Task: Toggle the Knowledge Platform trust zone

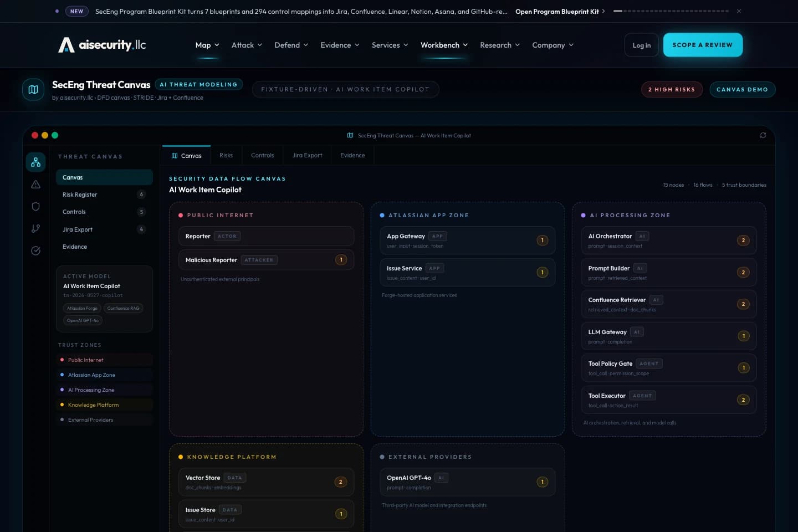Action: 104,405
